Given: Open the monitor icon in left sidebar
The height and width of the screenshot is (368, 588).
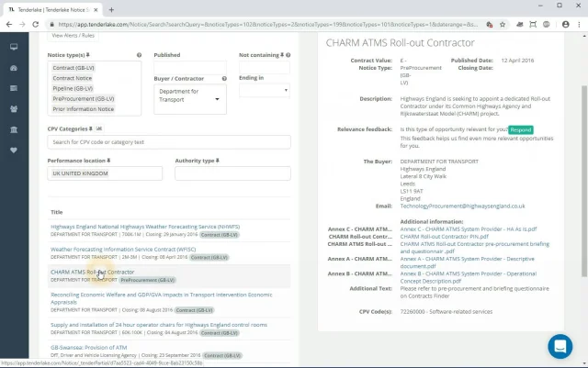Looking at the screenshot, I should (x=13, y=45).
